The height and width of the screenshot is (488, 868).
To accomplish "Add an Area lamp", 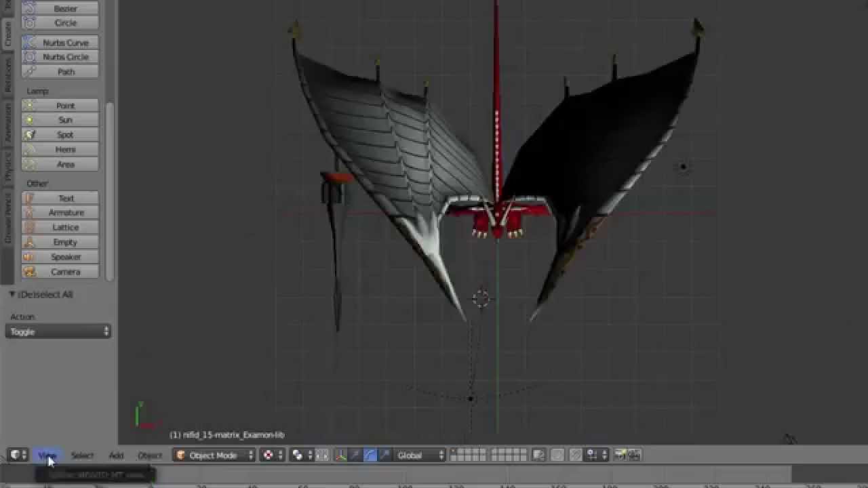I will (x=60, y=165).
